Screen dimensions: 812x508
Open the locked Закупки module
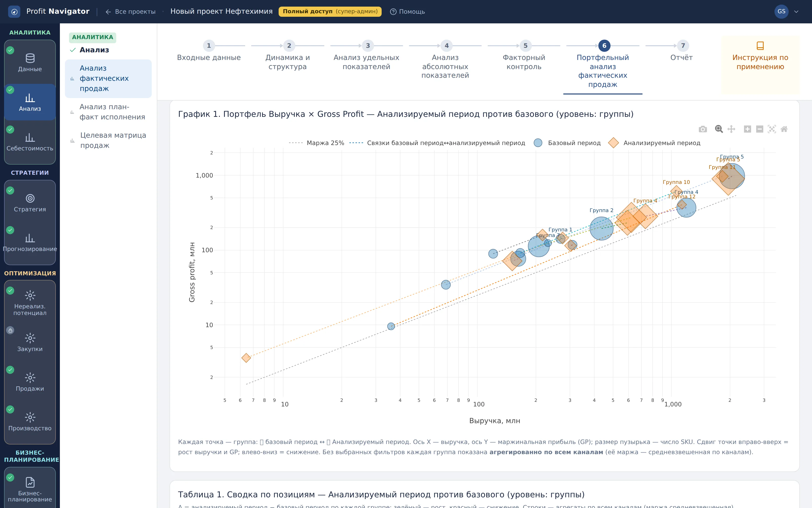[x=30, y=343]
